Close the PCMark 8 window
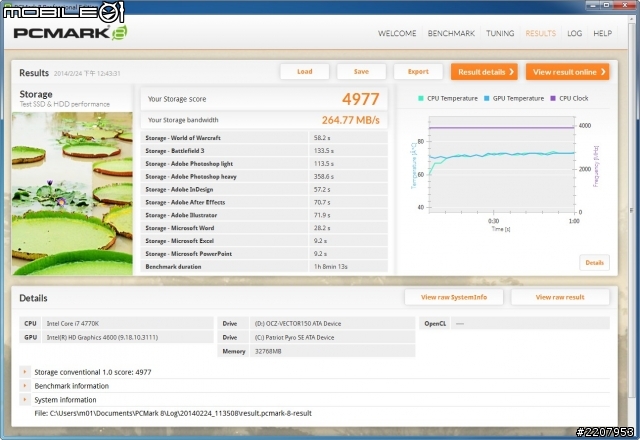This screenshot has width=640, height=440. coord(624,5)
